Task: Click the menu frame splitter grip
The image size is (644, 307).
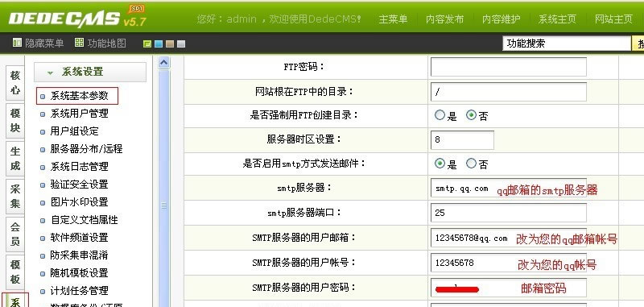Action: click(x=164, y=206)
